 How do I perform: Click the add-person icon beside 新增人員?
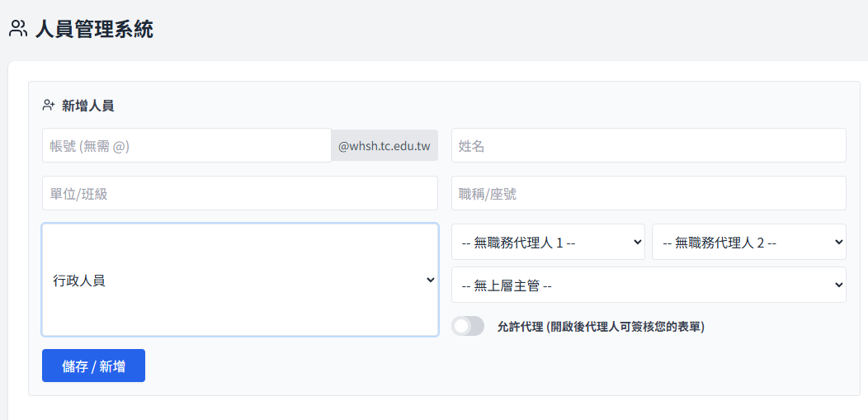(49, 106)
